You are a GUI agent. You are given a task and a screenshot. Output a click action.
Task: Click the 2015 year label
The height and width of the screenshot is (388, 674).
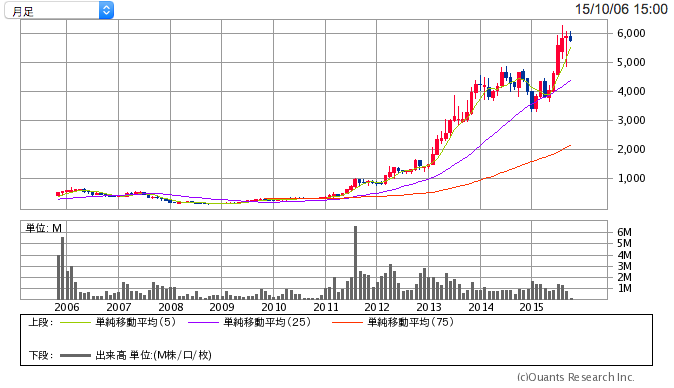532,307
